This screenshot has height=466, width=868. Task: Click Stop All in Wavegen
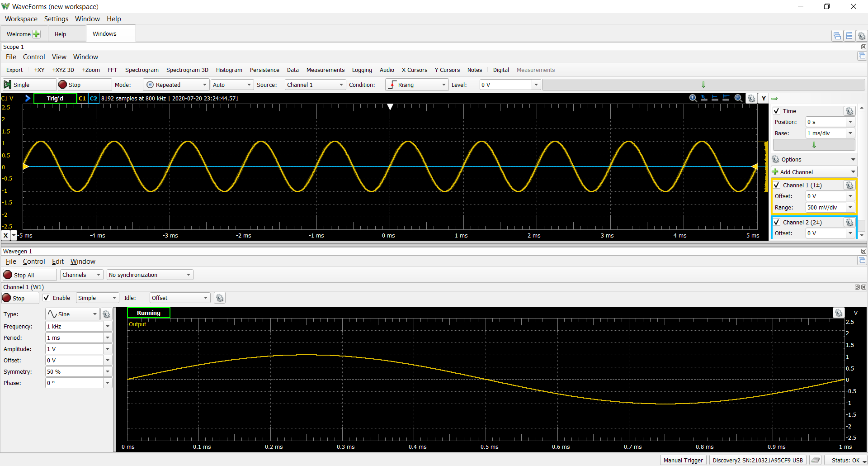(29, 275)
